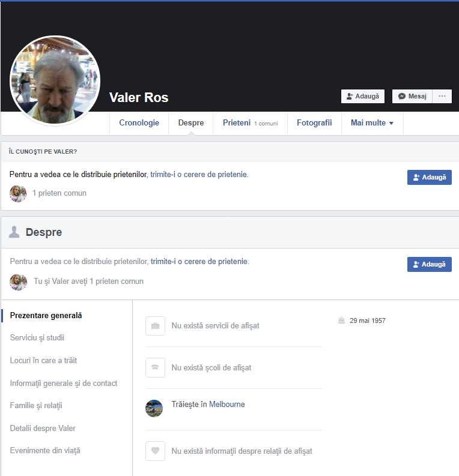This screenshot has height=476, width=459.
Task: Open Serviciu și studii section
Action: [37, 337]
